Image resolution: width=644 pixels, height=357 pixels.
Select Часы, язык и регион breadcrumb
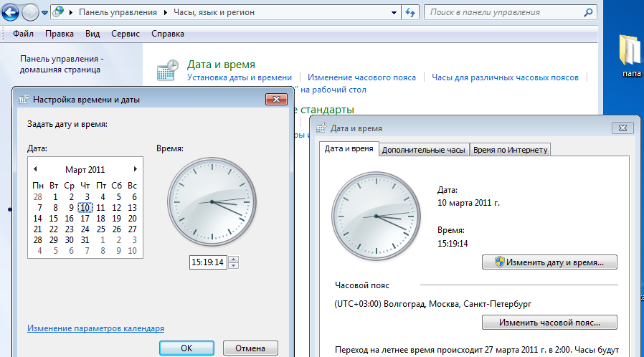click(x=214, y=12)
